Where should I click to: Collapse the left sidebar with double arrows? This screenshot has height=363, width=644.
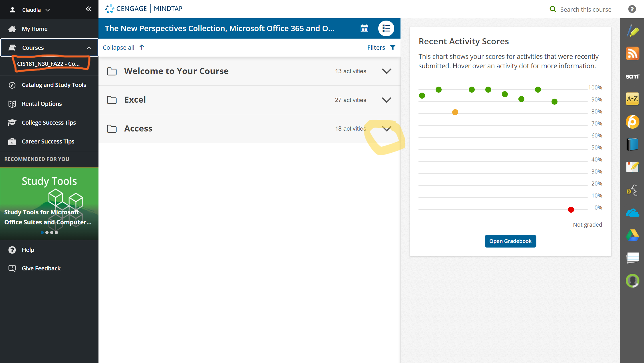[89, 9]
